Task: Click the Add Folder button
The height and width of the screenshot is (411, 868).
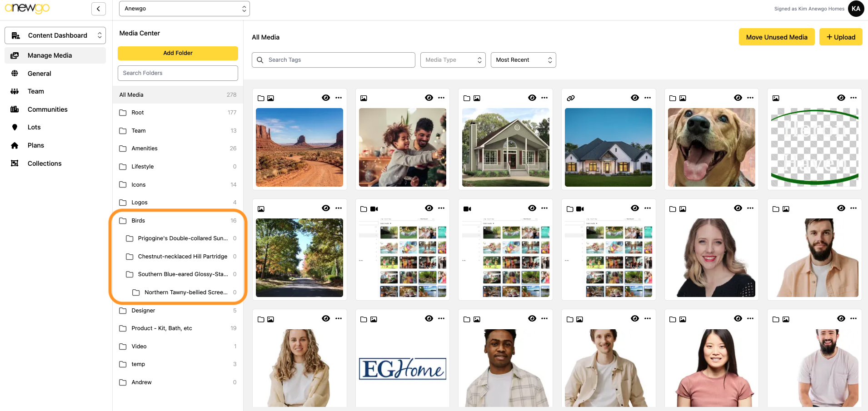Action: click(x=178, y=53)
